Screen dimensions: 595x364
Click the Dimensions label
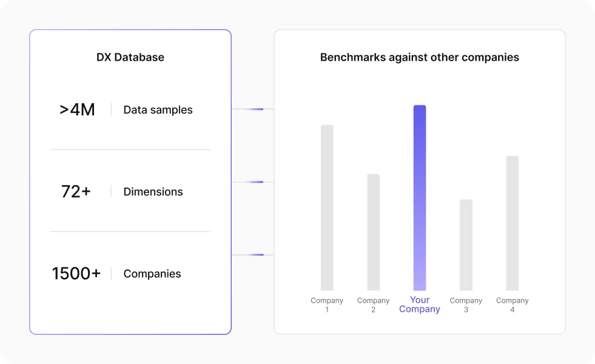click(x=153, y=192)
